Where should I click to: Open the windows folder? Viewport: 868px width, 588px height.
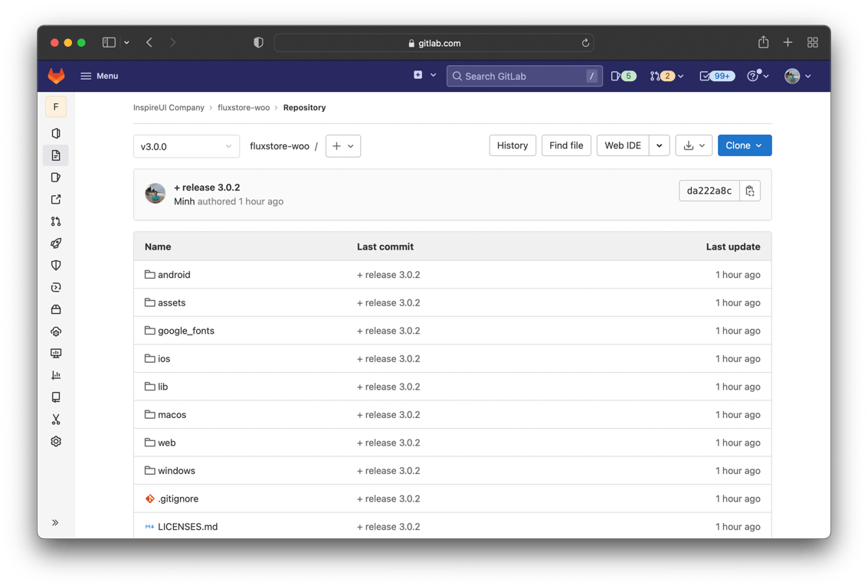point(177,471)
